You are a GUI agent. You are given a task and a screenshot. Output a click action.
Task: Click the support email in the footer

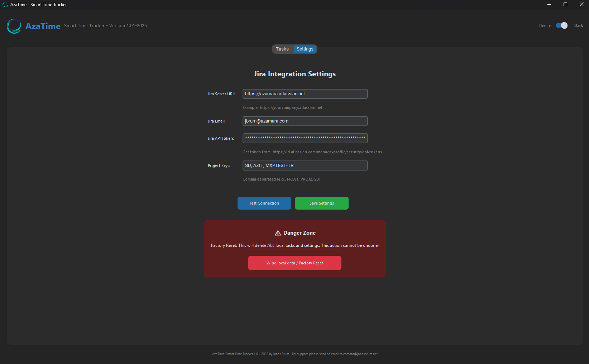(360, 354)
